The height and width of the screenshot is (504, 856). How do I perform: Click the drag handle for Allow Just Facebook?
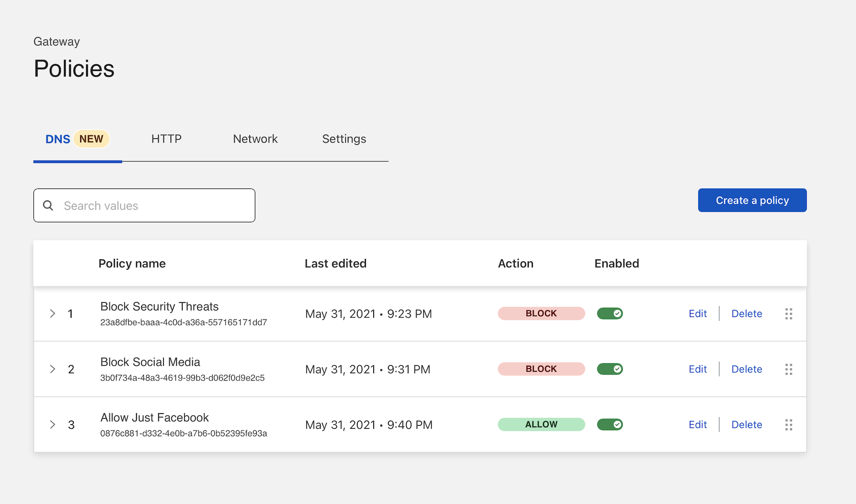pyautogui.click(x=788, y=425)
